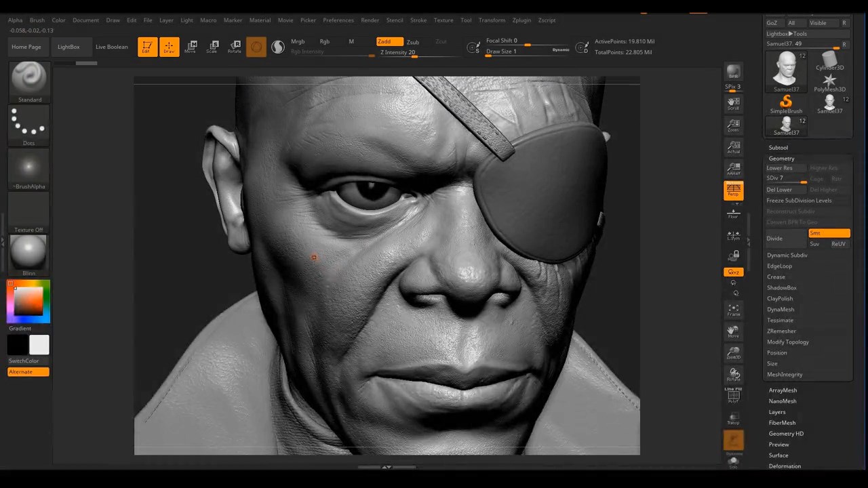Viewport: 868px width, 488px height.
Task: Open the Zplugin menu
Action: click(x=522, y=20)
